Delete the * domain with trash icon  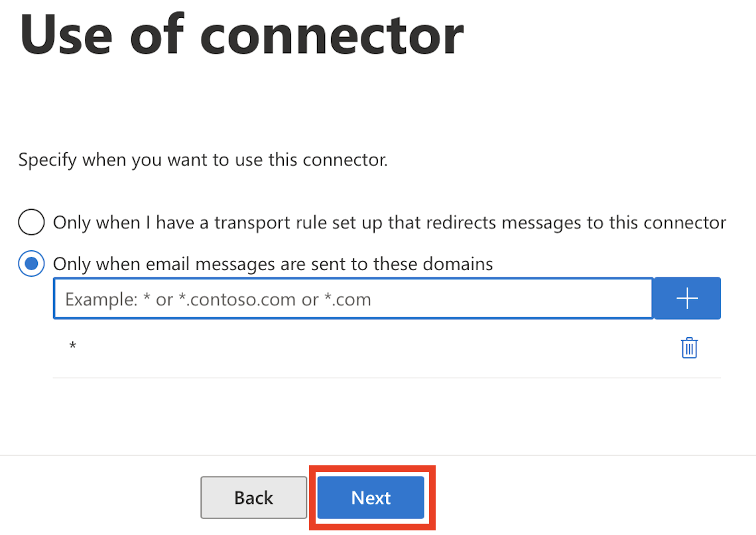[689, 348]
